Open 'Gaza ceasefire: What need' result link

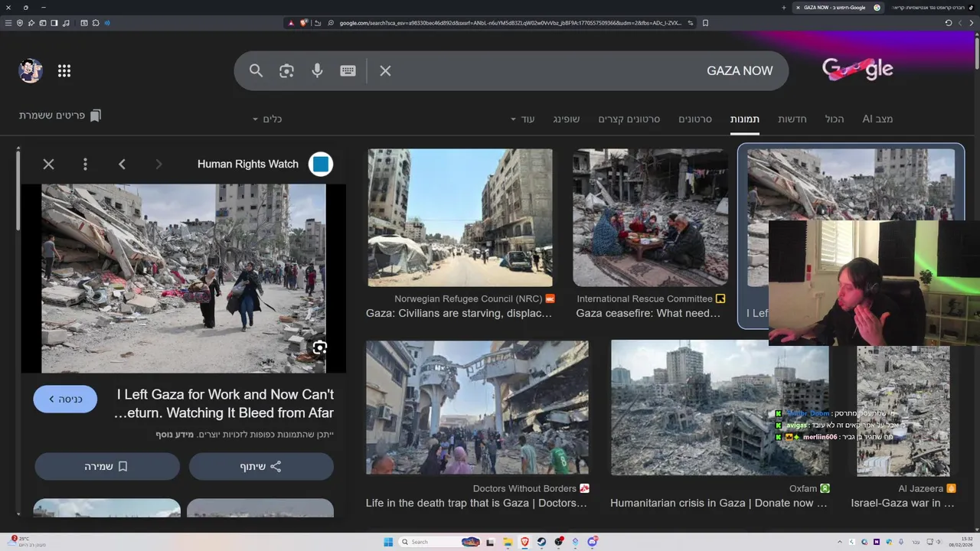648,313
